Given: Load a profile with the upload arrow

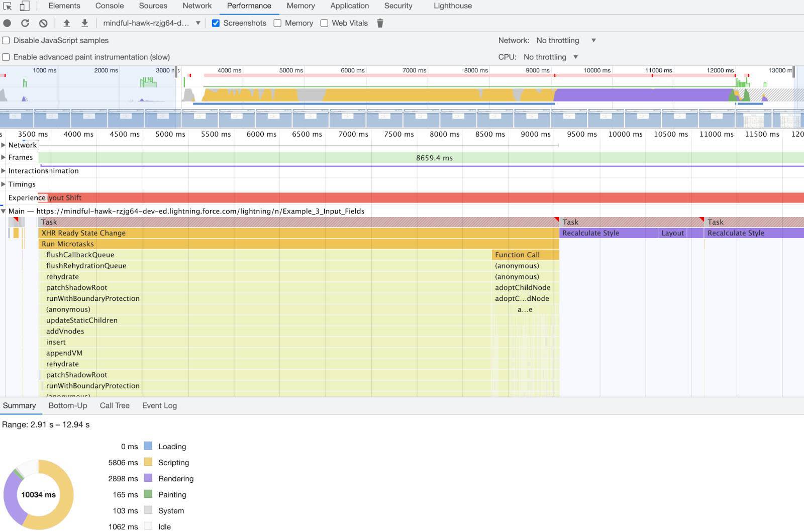Looking at the screenshot, I should tap(66, 23).
